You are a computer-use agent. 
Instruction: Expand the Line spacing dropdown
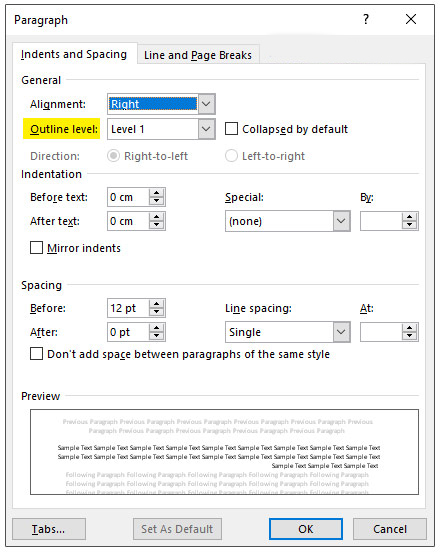[x=341, y=332]
